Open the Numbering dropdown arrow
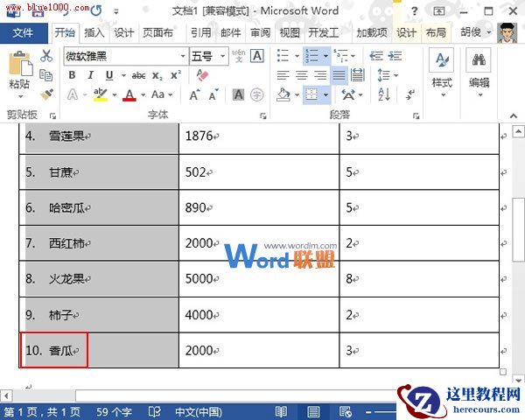525x420 pixels. click(325, 56)
